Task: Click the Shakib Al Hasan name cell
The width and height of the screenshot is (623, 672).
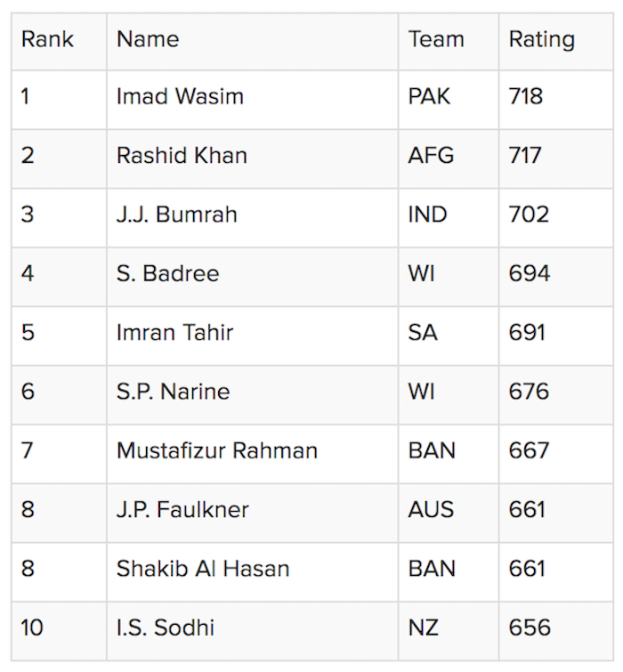Action: [x=203, y=569]
